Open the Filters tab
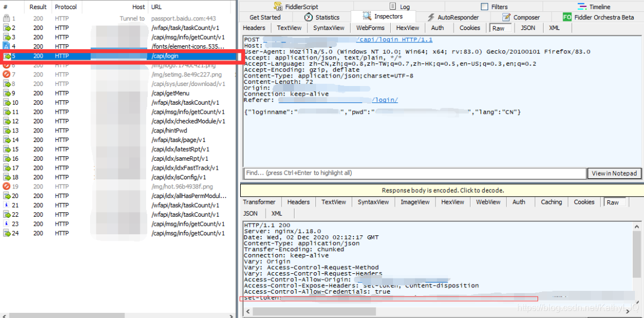Viewport: 644px width, 318px height. tap(494, 7)
